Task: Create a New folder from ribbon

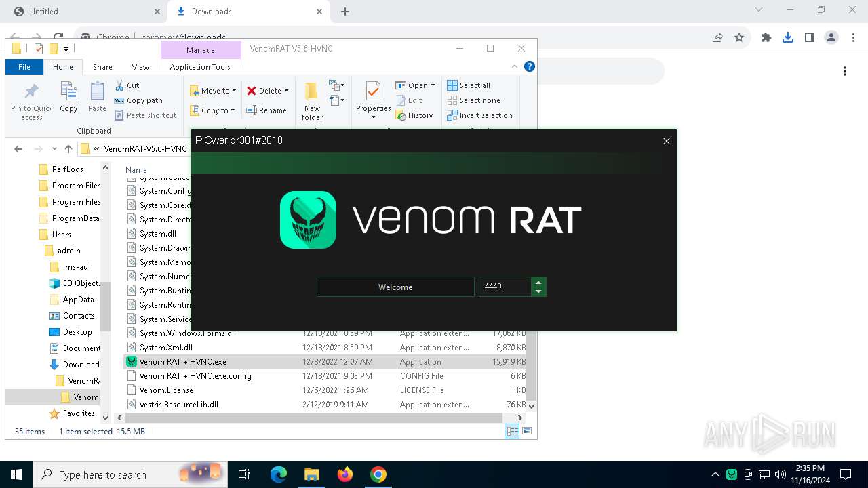Action: coord(312,102)
